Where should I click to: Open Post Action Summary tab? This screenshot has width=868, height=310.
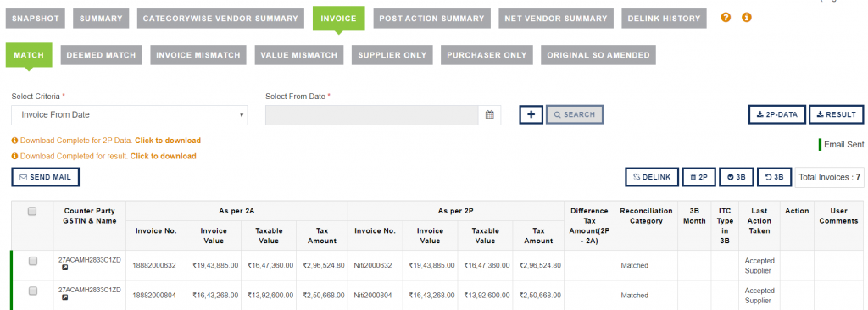click(431, 19)
